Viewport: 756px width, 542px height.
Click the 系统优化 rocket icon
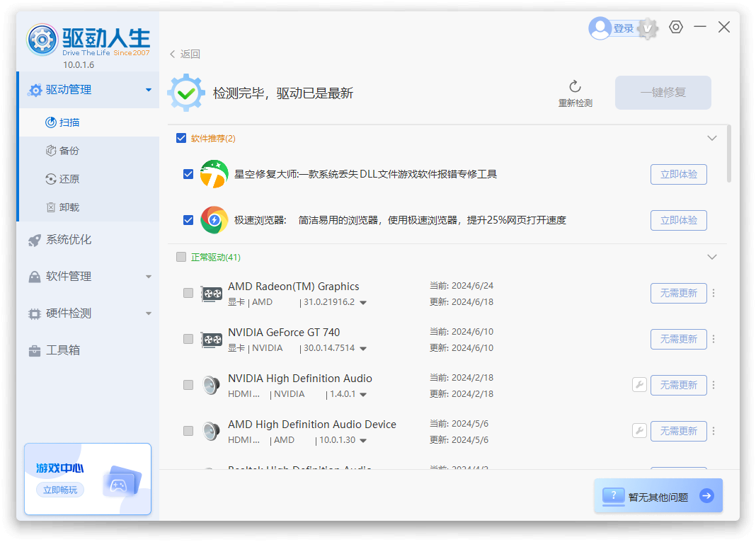point(34,241)
